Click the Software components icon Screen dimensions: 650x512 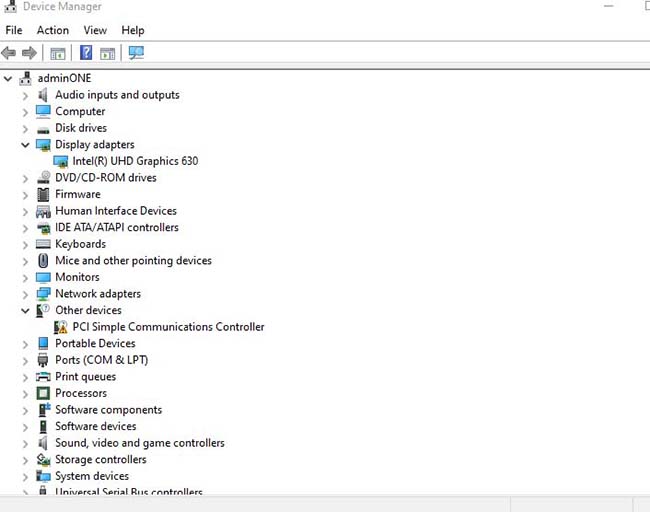[x=44, y=410]
